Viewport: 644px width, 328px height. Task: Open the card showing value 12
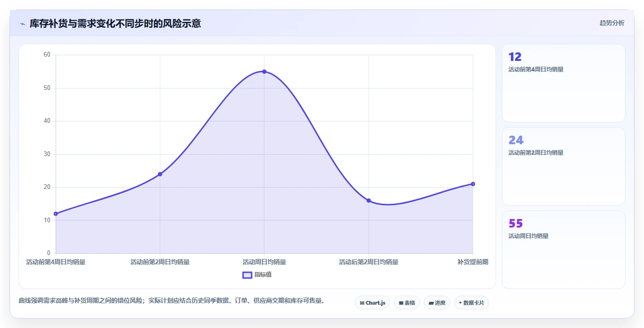[563, 83]
